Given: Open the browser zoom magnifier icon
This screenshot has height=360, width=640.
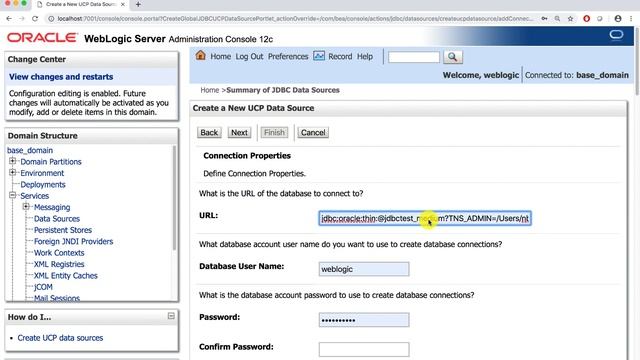Looking at the screenshot, I should 557,18.
